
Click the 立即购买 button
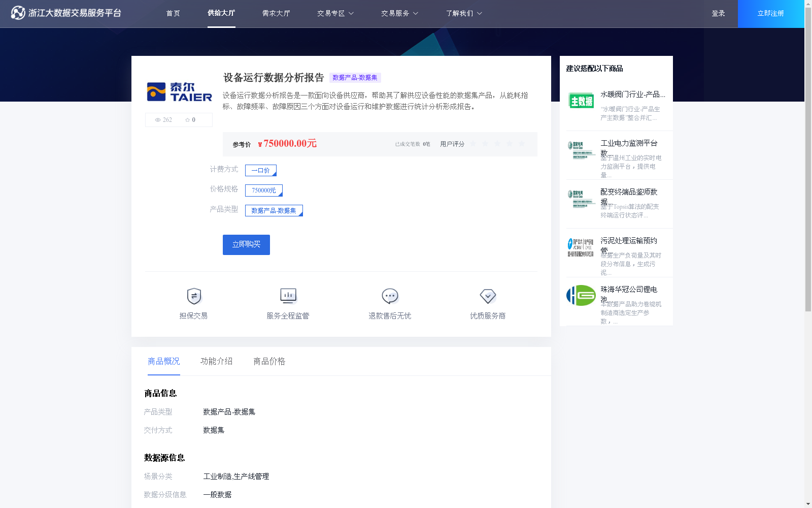pyautogui.click(x=246, y=245)
